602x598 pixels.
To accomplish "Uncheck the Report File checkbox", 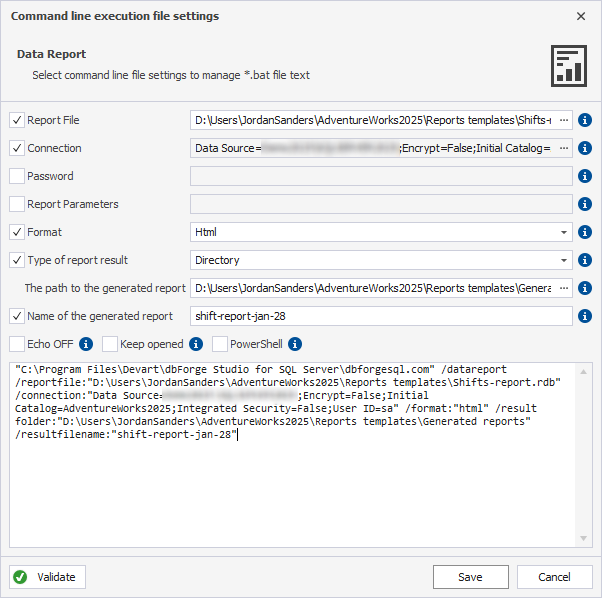I will tap(17, 120).
